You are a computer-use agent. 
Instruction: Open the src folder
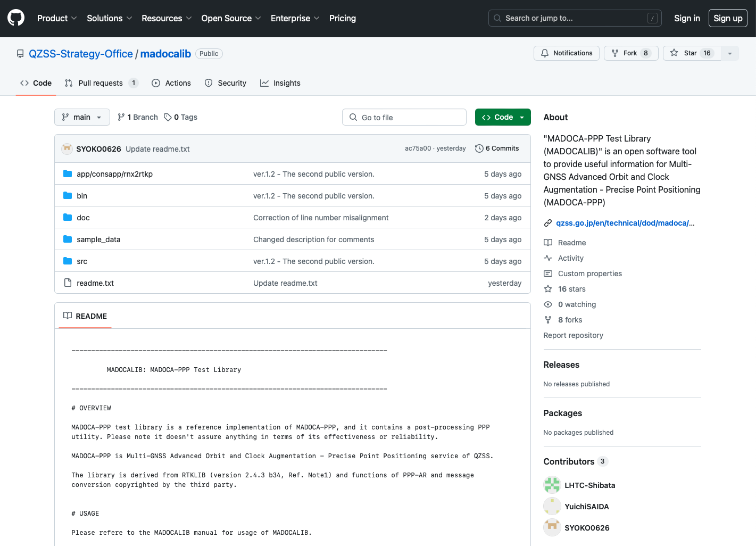(x=82, y=261)
